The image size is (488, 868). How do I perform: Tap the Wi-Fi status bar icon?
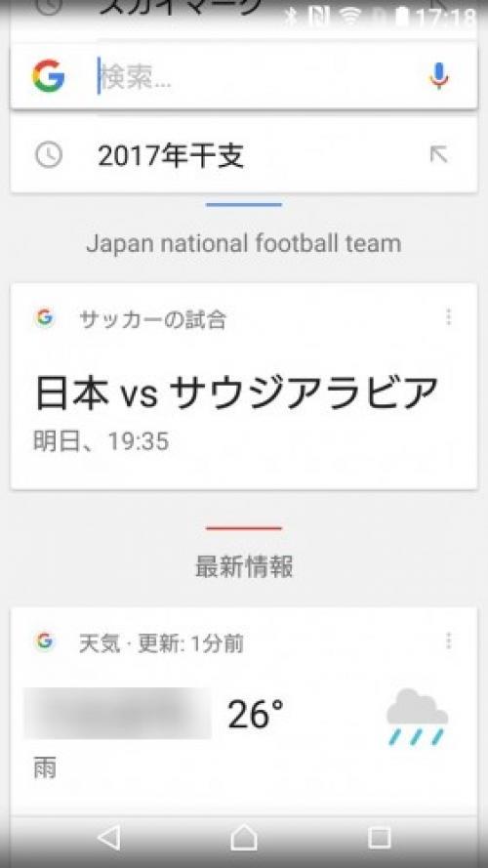[350, 18]
